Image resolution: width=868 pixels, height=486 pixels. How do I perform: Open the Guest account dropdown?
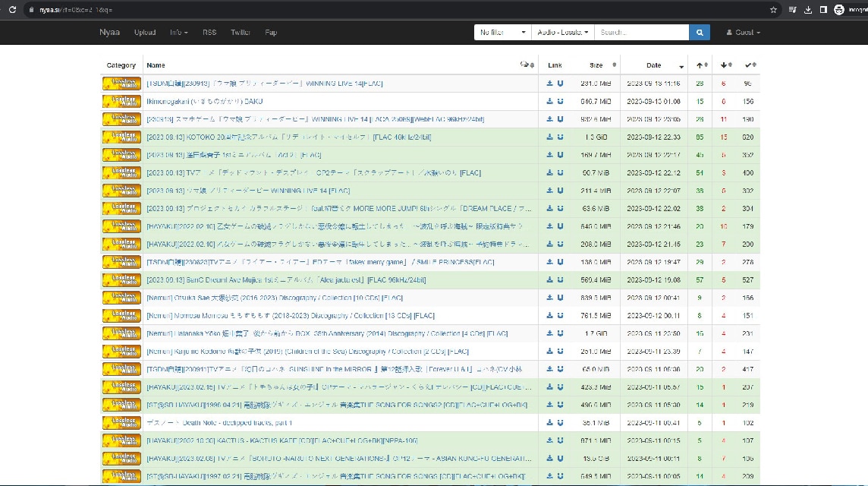744,33
